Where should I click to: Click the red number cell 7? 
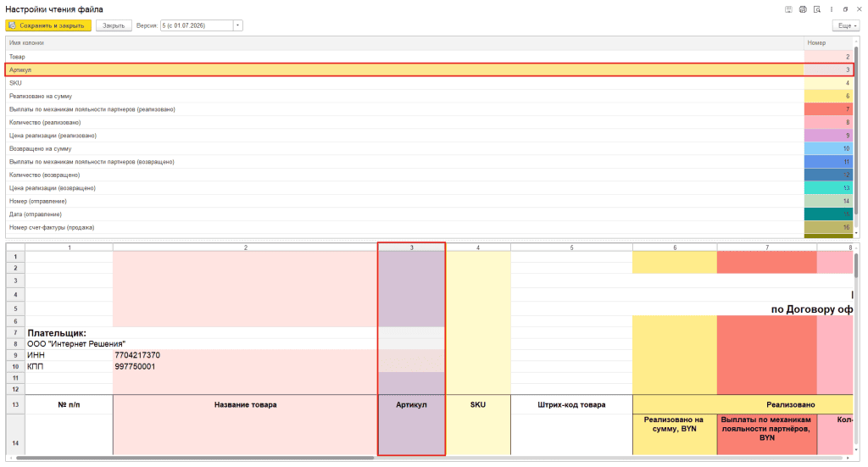point(829,109)
